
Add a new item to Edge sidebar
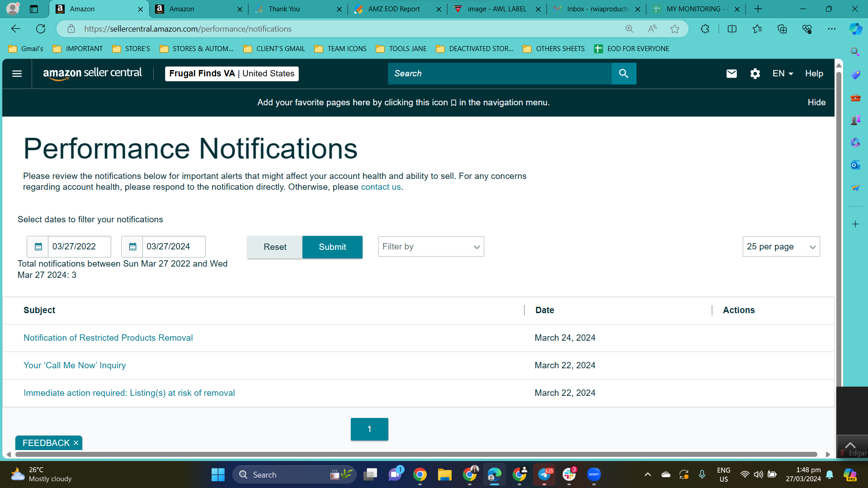[x=855, y=224]
